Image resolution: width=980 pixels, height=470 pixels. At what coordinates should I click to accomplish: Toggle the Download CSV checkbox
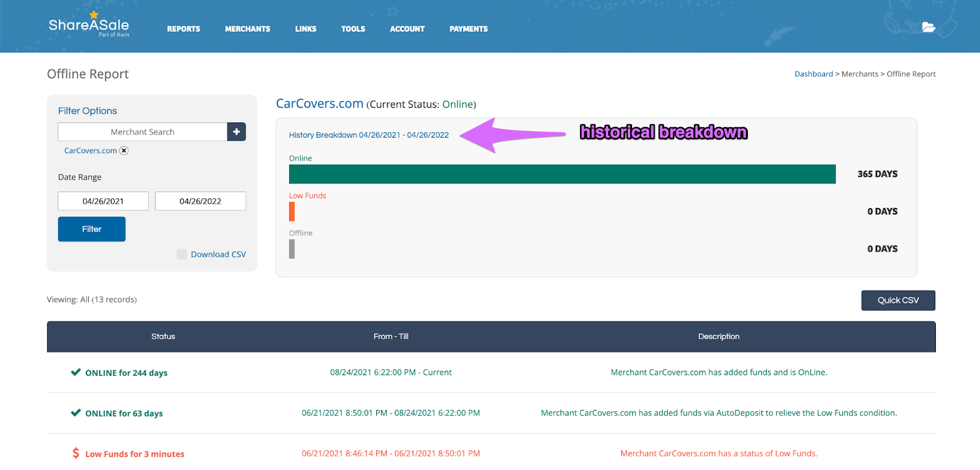(182, 254)
